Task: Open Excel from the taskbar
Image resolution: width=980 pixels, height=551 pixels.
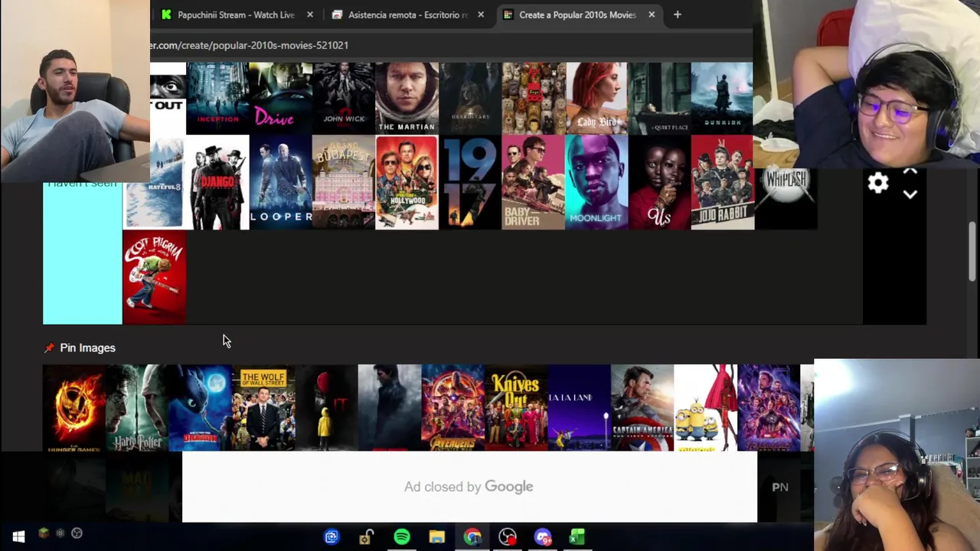Action: pyautogui.click(x=577, y=537)
